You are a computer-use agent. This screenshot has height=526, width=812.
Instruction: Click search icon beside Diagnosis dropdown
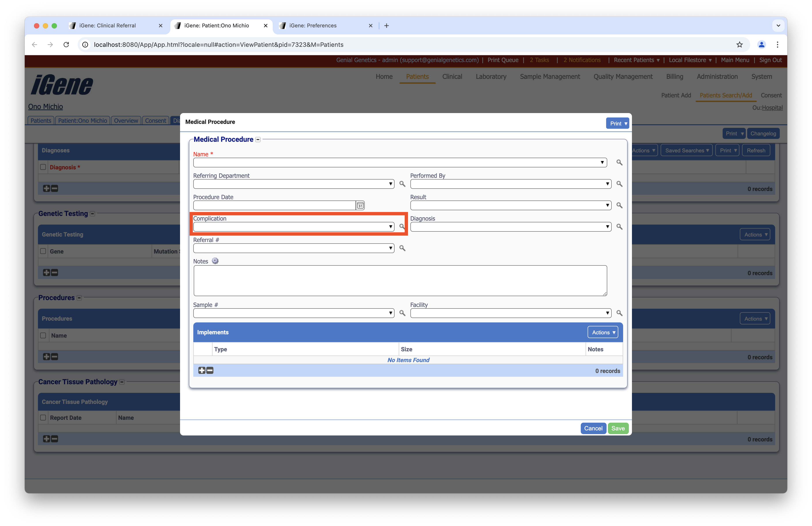[619, 227]
